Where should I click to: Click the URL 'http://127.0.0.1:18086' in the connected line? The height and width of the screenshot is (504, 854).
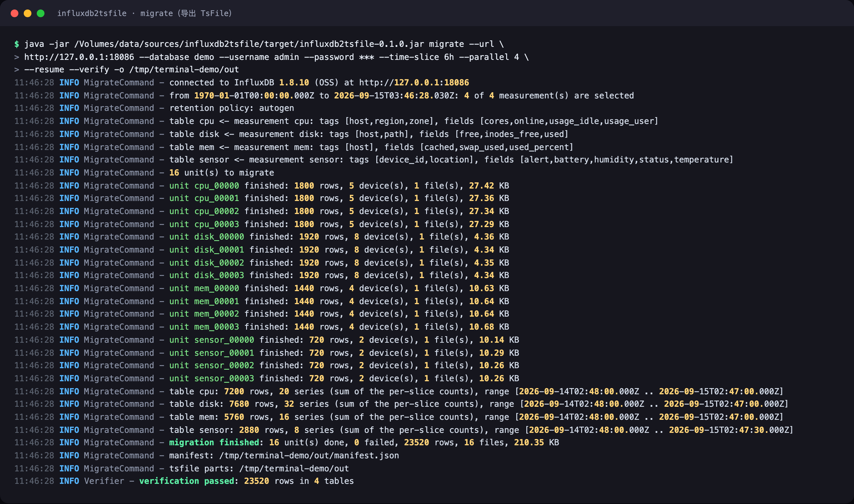click(414, 82)
